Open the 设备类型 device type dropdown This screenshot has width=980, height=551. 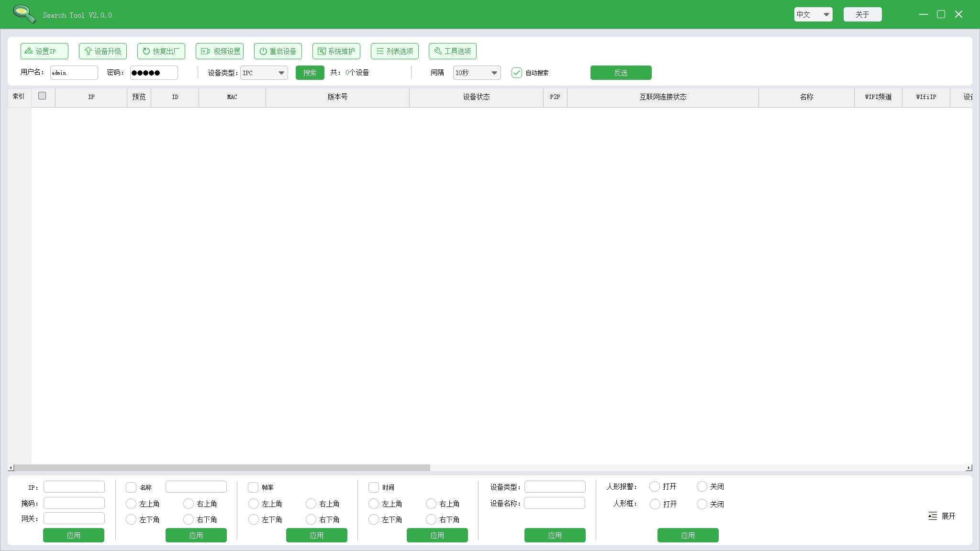tap(263, 73)
